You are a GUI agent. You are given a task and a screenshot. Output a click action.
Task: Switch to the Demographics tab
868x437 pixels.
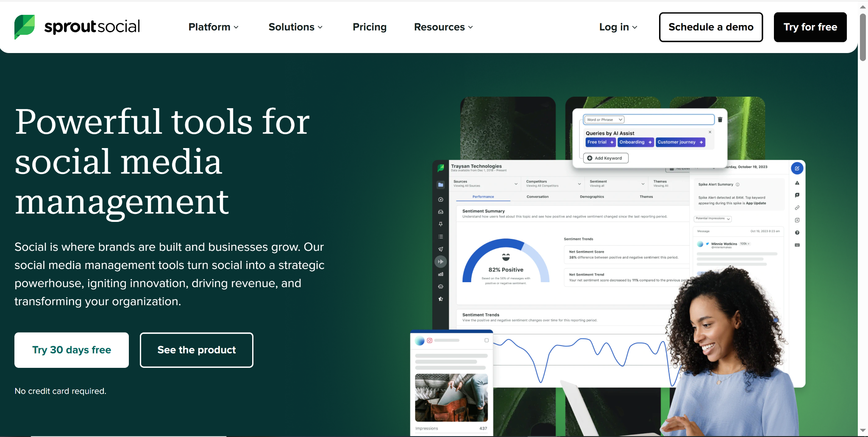coord(592,197)
